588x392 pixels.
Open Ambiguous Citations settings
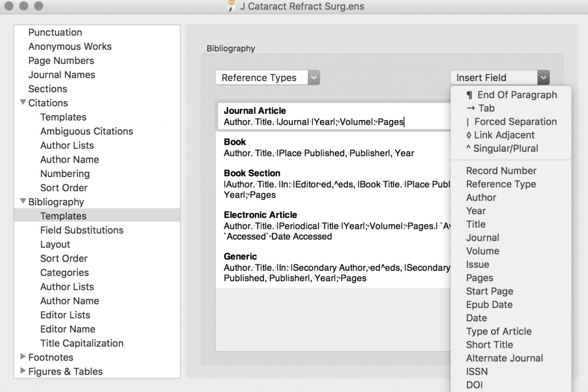[87, 132]
